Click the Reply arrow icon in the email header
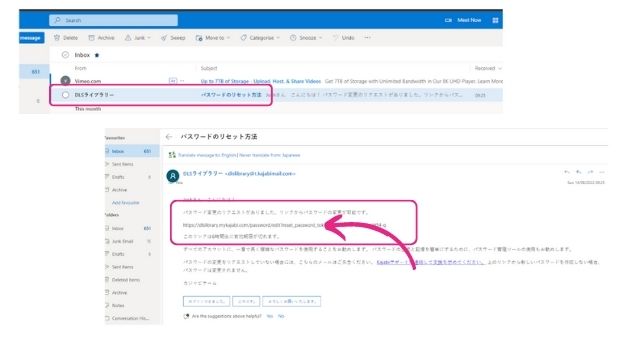The width and height of the screenshot is (640, 360). point(567,172)
